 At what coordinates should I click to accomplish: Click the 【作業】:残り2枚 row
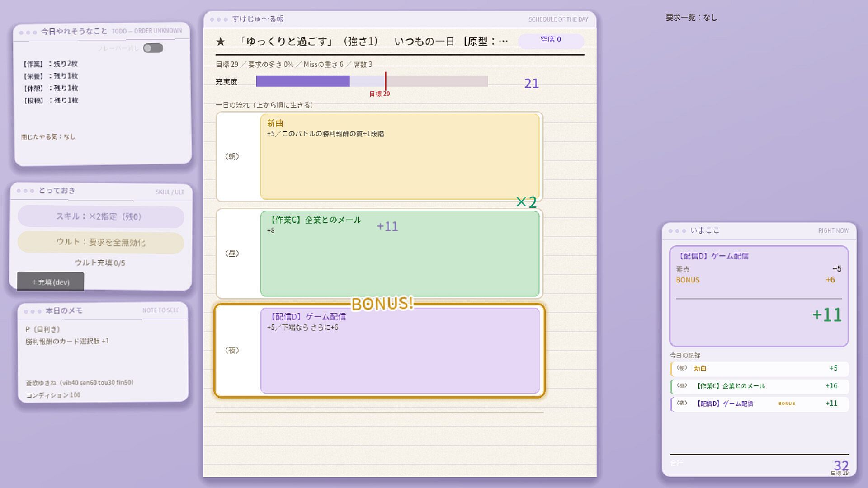[x=50, y=64]
